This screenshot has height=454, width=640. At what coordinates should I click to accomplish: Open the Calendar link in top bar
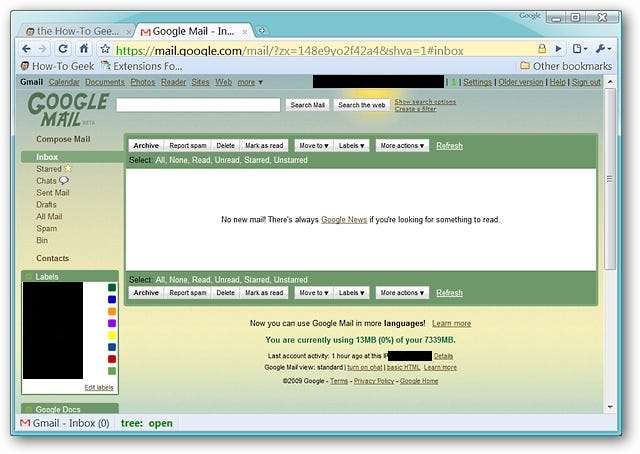tap(64, 82)
